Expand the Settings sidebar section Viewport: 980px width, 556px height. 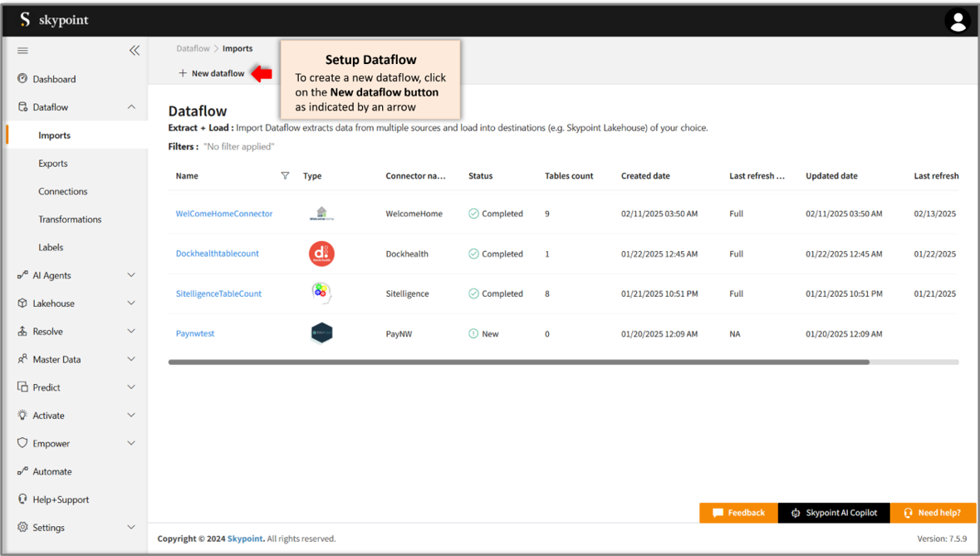point(131,527)
